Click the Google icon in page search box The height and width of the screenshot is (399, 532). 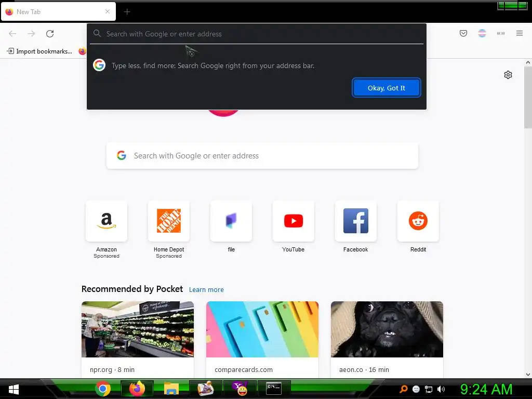pyautogui.click(x=122, y=156)
